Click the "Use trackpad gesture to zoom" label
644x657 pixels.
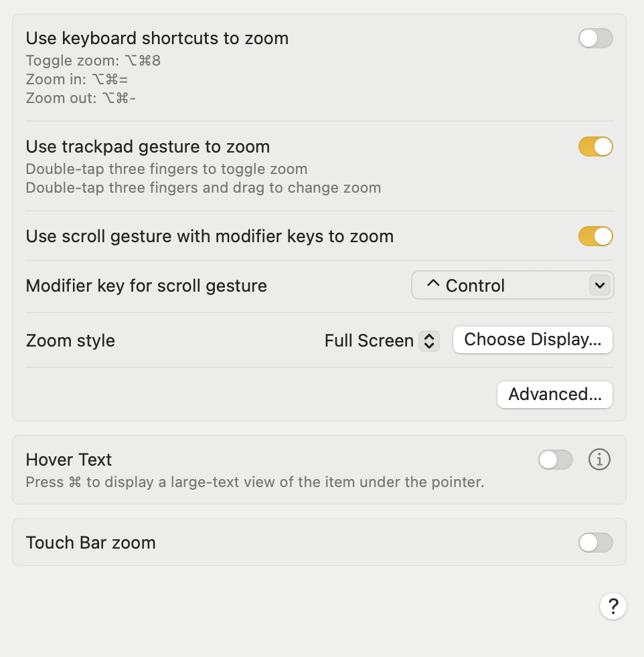(x=148, y=147)
